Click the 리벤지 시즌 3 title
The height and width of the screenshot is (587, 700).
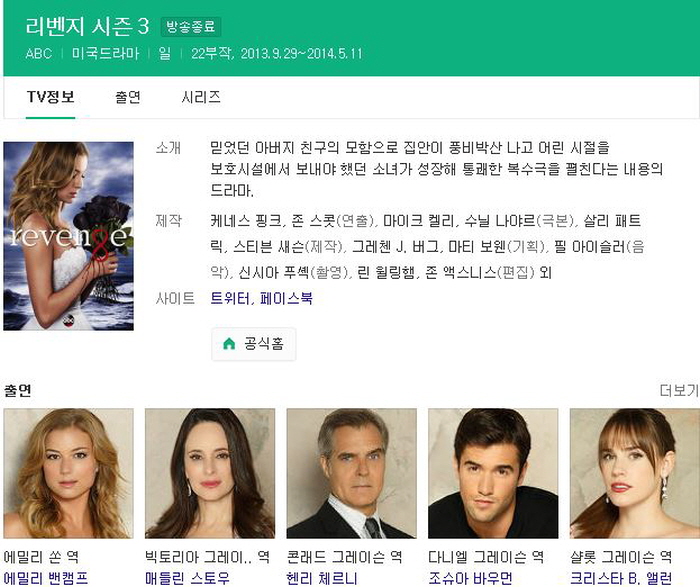88,26
